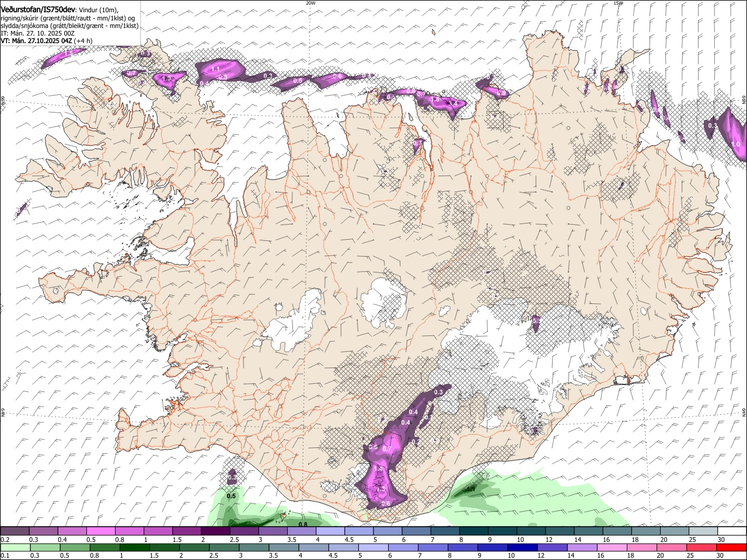Click the 'VT: Mán. 27.10.2025 04Z (+4 h)' line
This screenshot has height=560, width=747.
pos(47,41)
